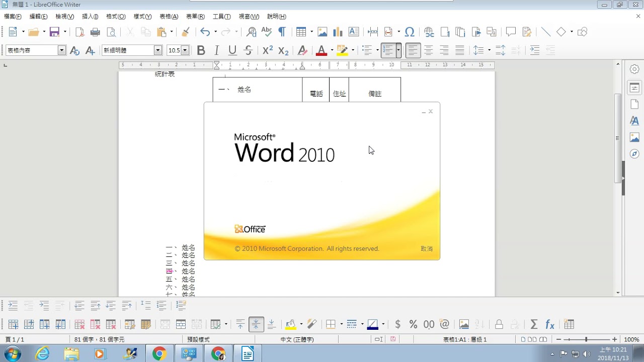Click highlighting yellow color swatch button

[342, 50]
